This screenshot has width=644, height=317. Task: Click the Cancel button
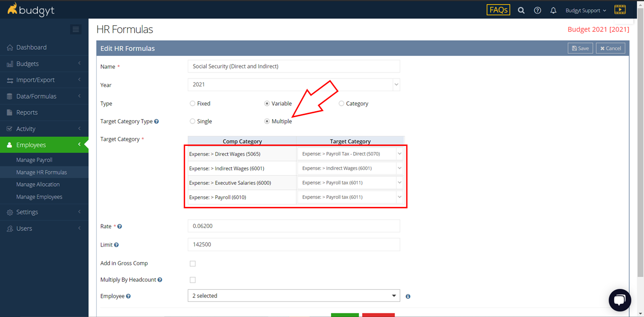point(611,48)
